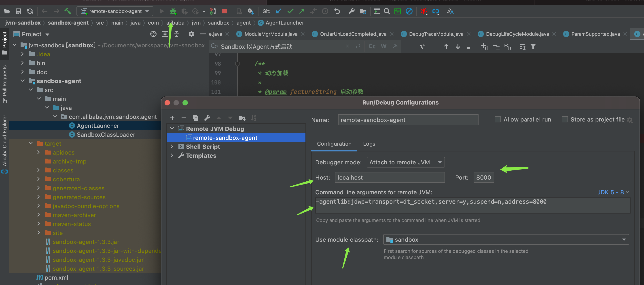
Task: Open Debugger mode dropdown
Action: coord(405,162)
